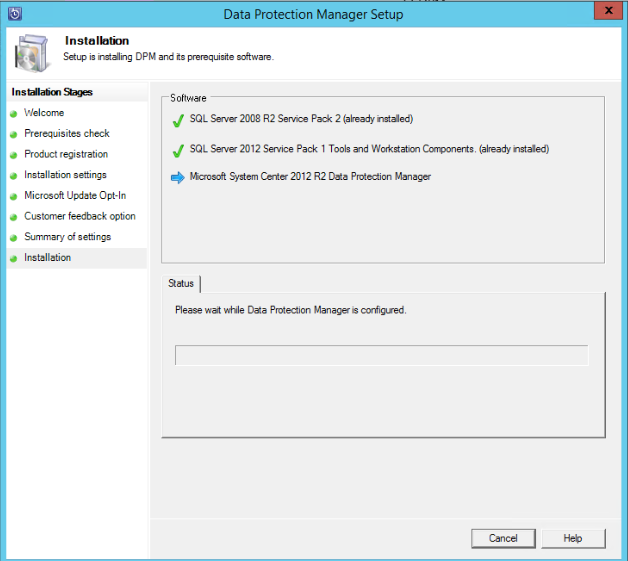This screenshot has height=561, width=628.
Task: Open the Installation settings stage
Action: [65, 175]
